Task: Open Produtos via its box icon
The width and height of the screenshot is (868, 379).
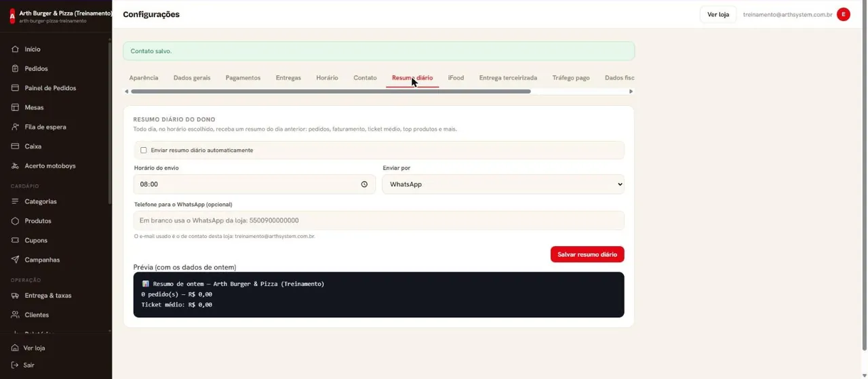Action: [15, 221]
